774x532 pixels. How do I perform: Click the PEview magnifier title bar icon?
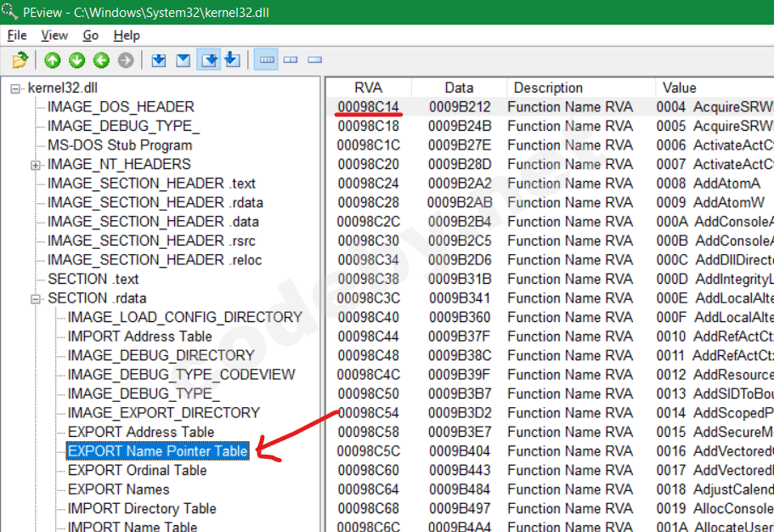coord(10,11)
